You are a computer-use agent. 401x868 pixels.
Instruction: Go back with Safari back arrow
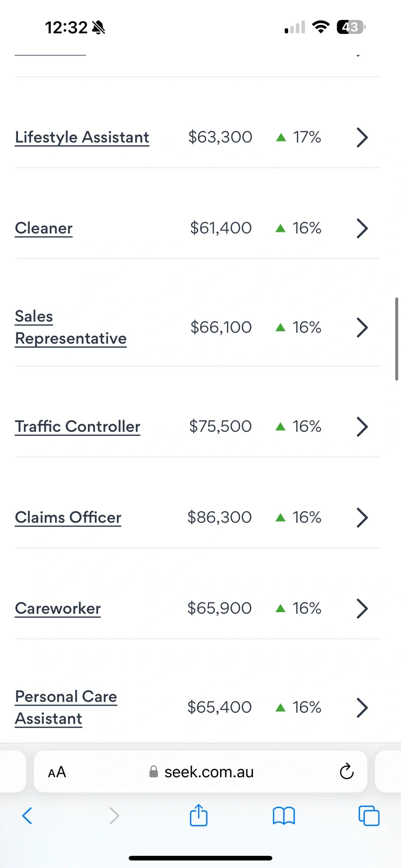tap(27, 816)
